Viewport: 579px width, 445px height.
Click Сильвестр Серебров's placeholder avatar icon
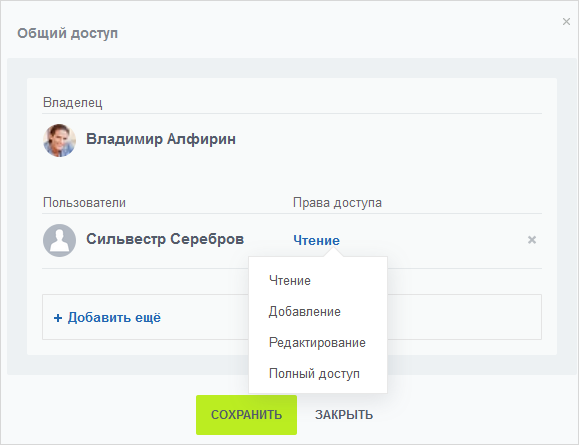coord(59,240)
